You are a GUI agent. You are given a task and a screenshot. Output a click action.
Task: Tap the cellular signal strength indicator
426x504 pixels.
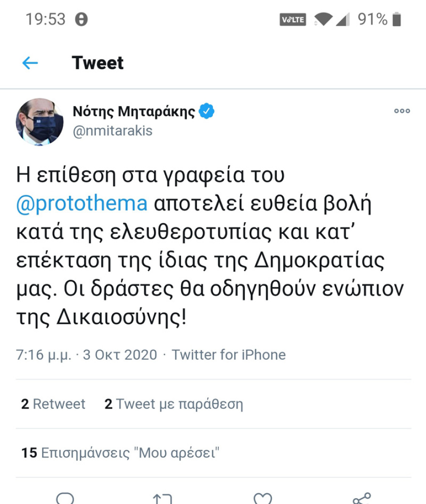[345, 19]
